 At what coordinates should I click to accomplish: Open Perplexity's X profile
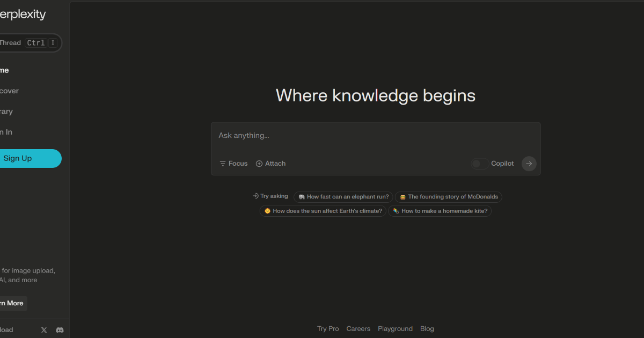(x=43, y=329)
